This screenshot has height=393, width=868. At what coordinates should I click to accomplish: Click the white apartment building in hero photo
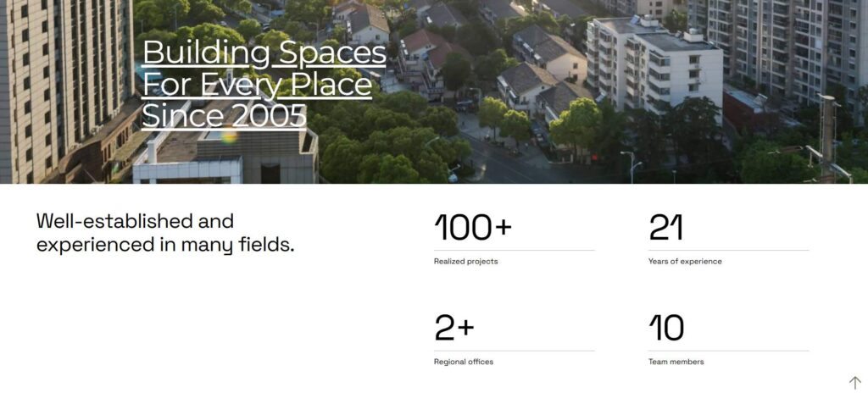(x=654, y=64)
